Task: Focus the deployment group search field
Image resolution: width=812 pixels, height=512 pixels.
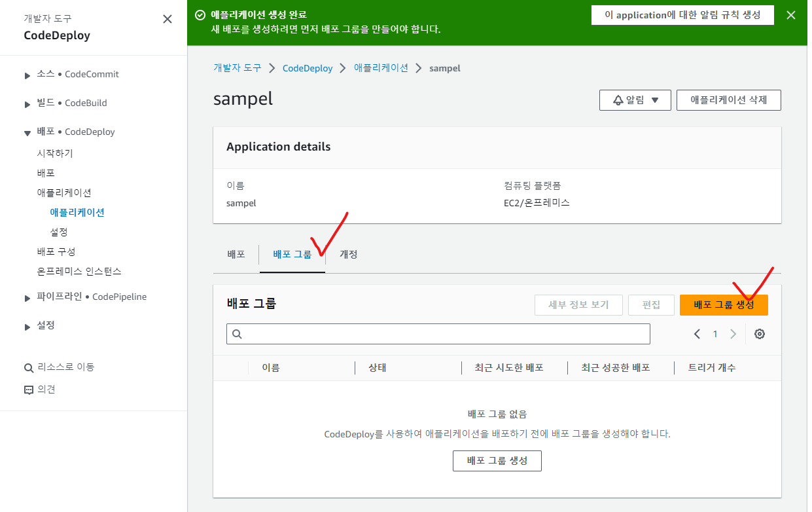Action: (x=438, y=334)
